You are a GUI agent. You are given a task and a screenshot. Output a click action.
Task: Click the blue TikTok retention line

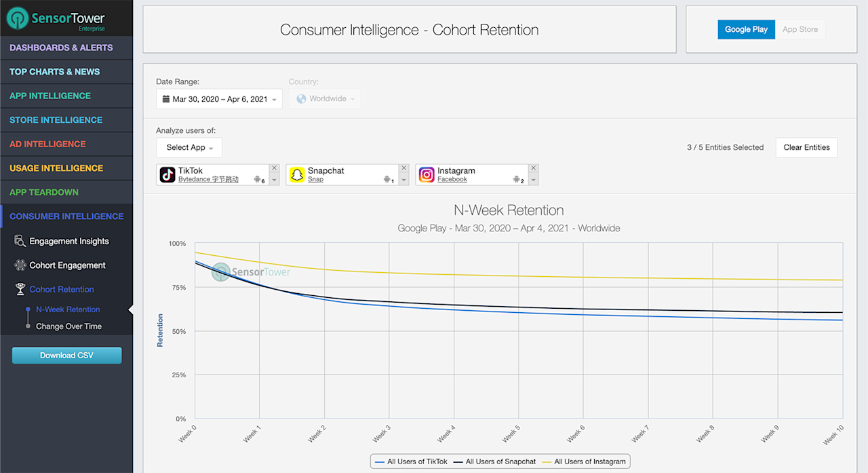tap(519, 312)
